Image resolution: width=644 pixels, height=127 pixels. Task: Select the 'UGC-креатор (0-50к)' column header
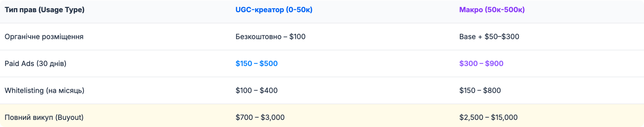274,10
